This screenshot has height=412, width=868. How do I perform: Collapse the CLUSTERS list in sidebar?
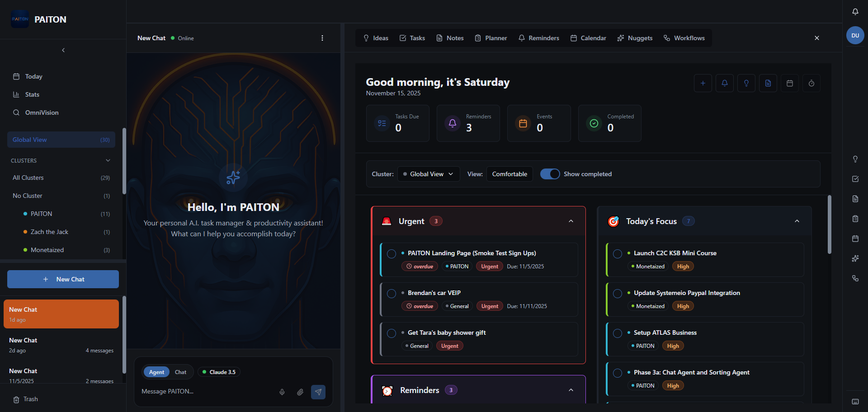pyautogui.click(x=108, y=160)
